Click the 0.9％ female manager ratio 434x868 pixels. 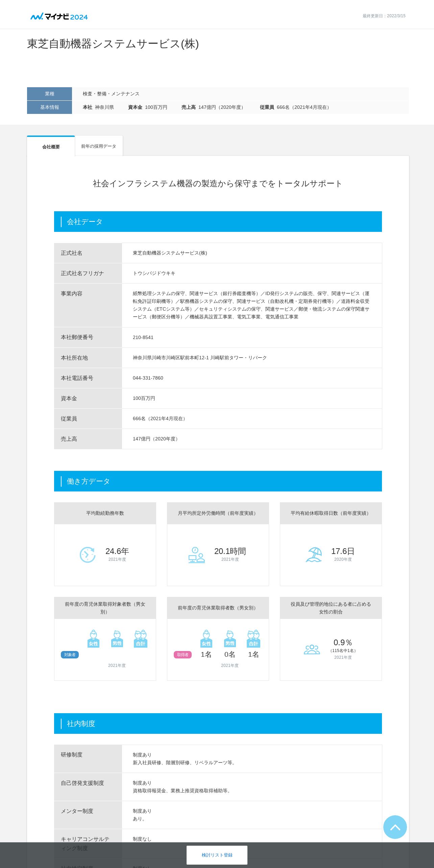(x=343, y=643)
